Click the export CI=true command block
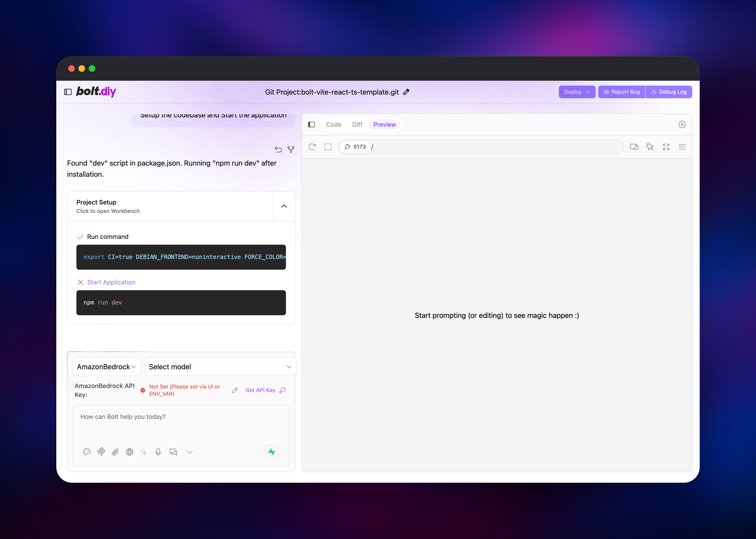This screenshot has height=539, width=756. click(181, 257)
